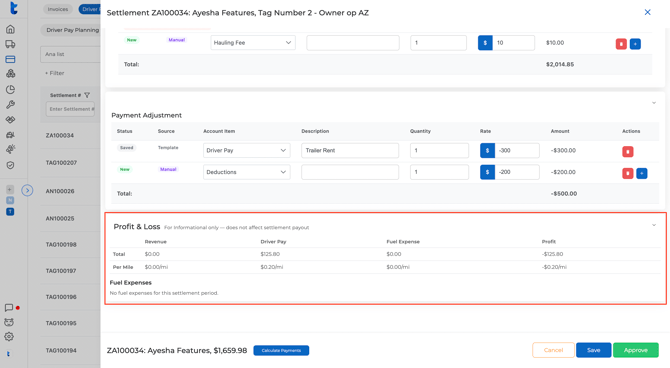Screen dimensions: 670x368
Task: Focus the Hauling Fee description field
Action: [353, 43]
